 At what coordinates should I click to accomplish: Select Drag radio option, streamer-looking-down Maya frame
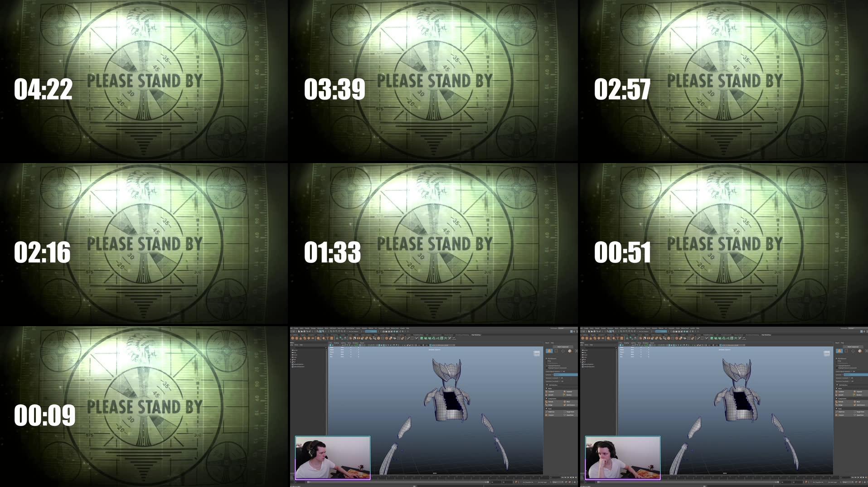tap(547, 361)
